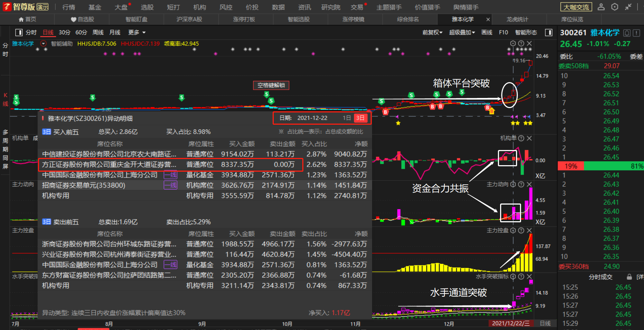Open 主力动向 settings hexagon icon

point(513,184)
